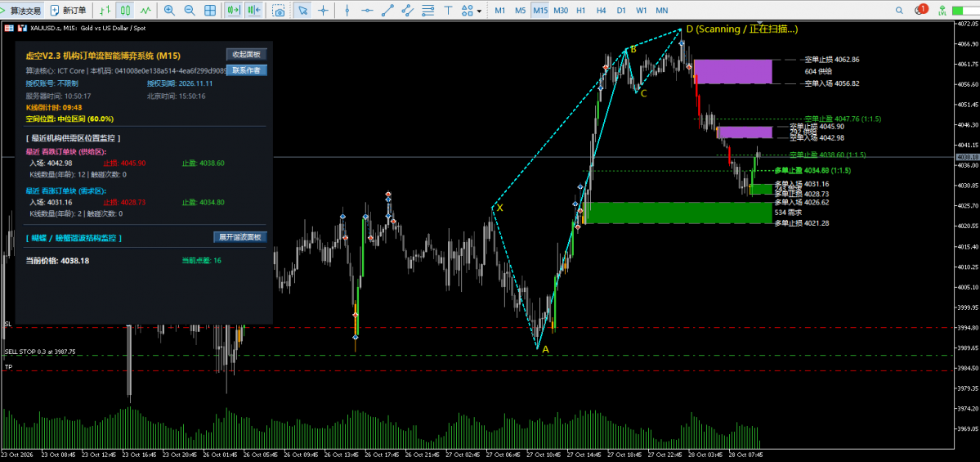Select the cursor pointer tool
The image size is (980, 462).
pos(302,10)
